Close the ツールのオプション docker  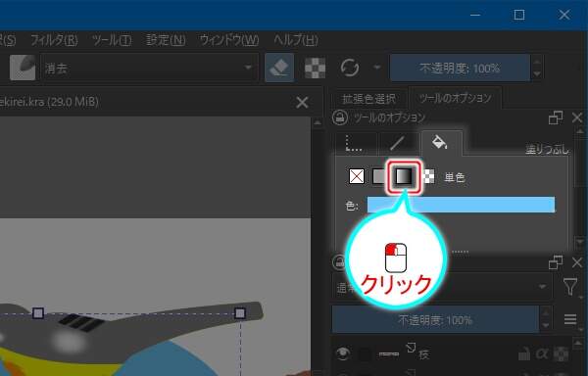(x=577, y=117)
